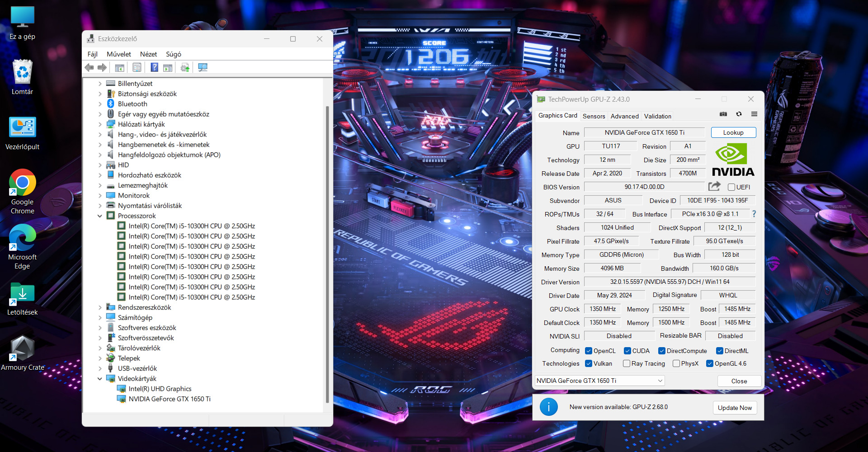868x452 pixels.
Task: Click the blue question mark Help toolbar icon
Action: pos(155,67)
